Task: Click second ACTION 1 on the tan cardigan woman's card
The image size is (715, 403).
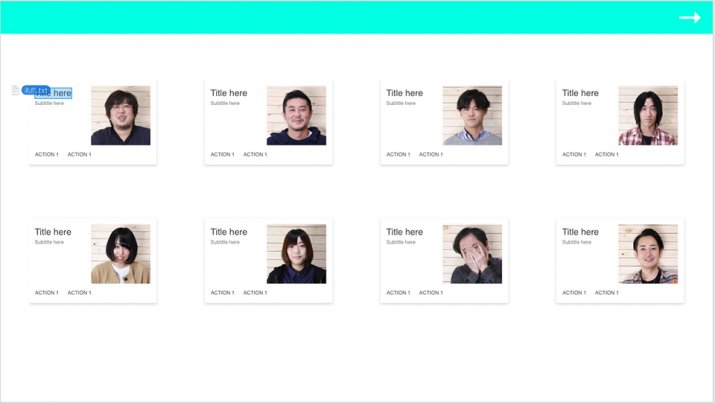Action: [x=79, y=293]
